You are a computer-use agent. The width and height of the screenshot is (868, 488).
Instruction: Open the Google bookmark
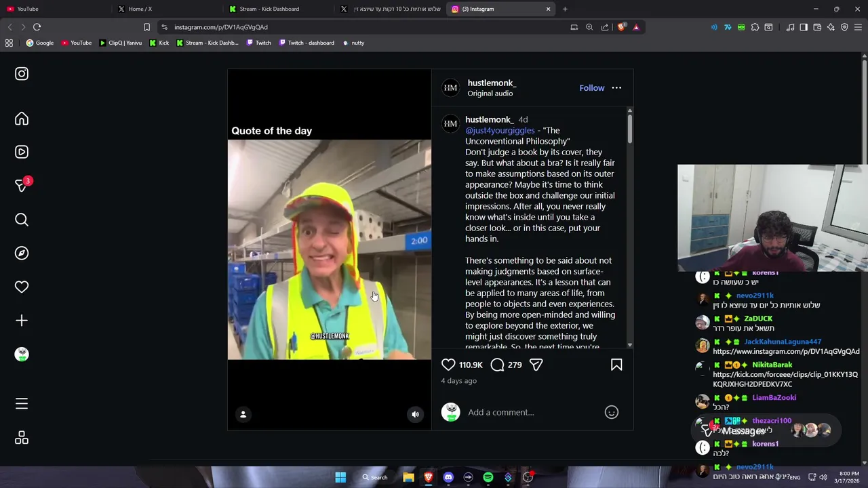40,43
